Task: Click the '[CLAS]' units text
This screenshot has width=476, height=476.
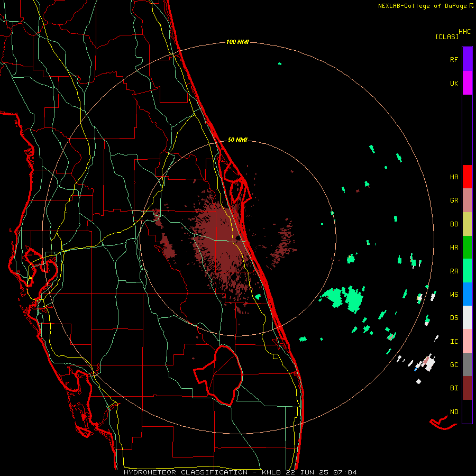Action: point(447,37)
